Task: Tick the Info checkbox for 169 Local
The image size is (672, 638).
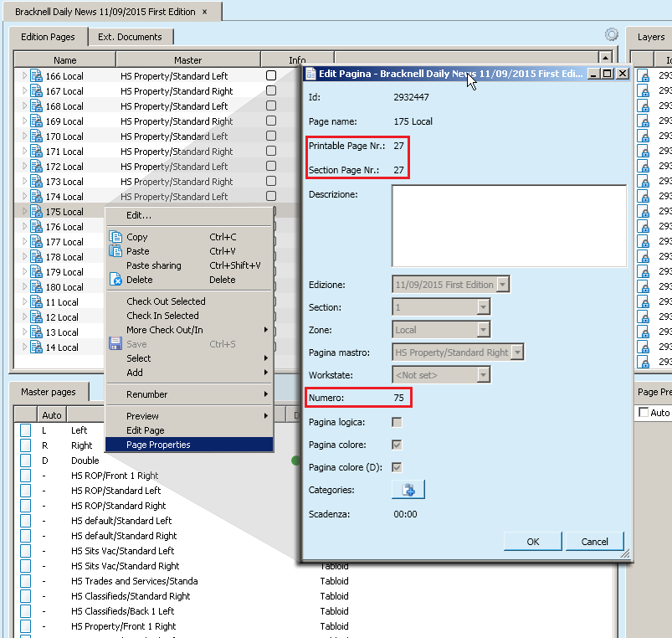Action: point(271,121)
